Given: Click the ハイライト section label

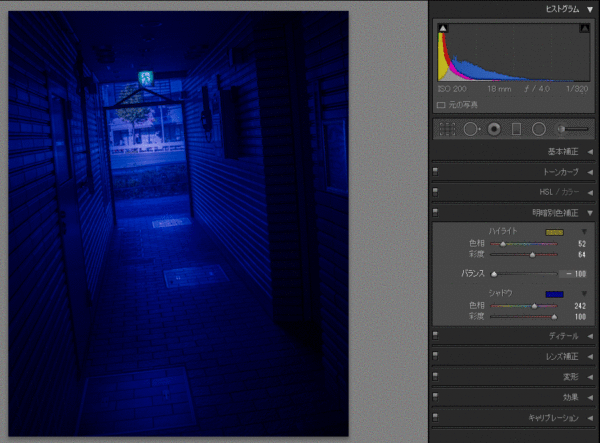Looking at the screenshot, I should click(503, 231).
